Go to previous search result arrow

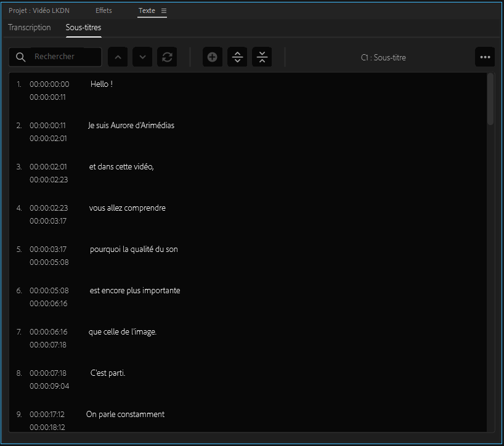tap(118, 57)
